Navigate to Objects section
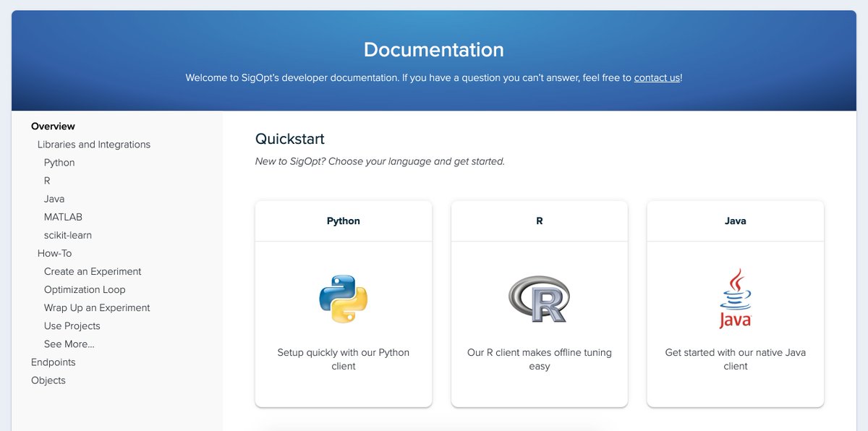Viewport: 868px width, 431px height. (48, 380)
